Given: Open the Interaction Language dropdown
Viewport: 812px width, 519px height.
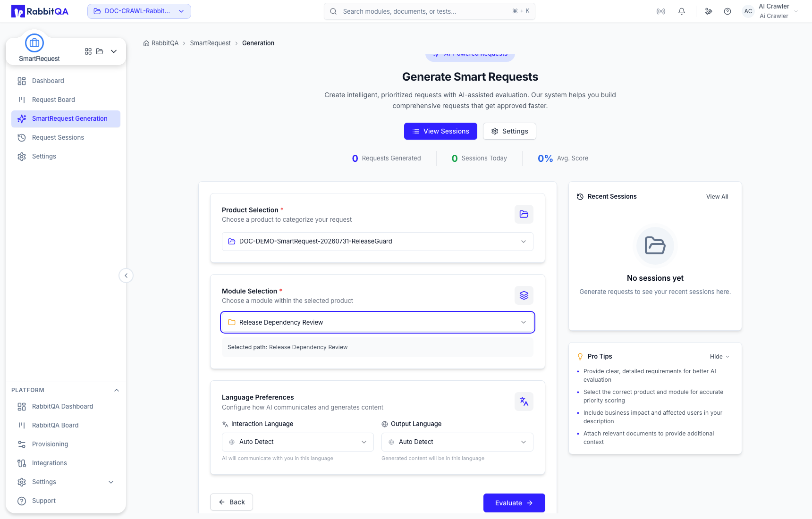Looking at the screenshot, I should 298,442.
